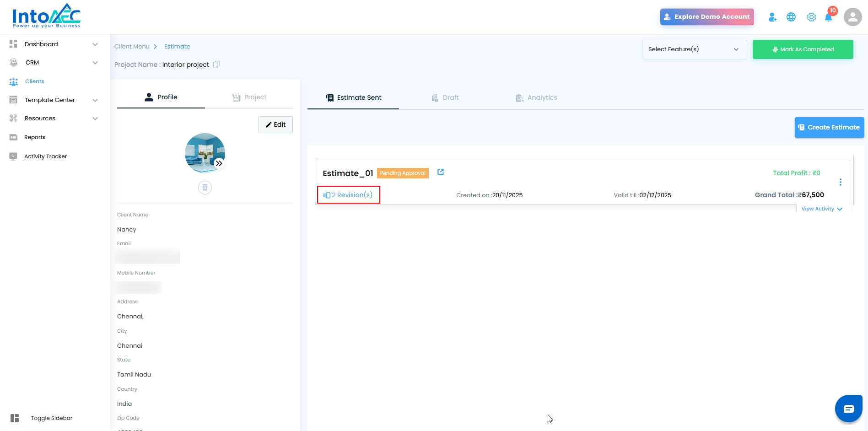
Task: Open the Analytics tab
Action: 536,97
